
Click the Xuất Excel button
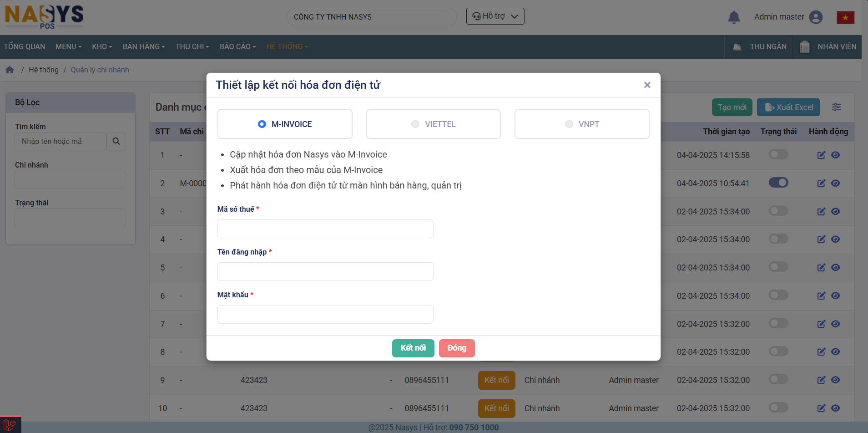[788, 107]
